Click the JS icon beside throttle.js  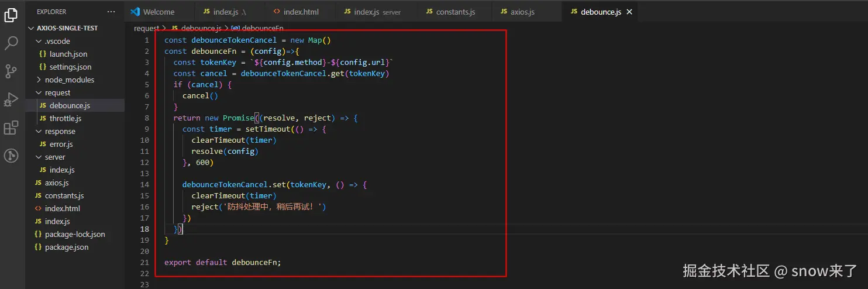(x=43, y=118)
